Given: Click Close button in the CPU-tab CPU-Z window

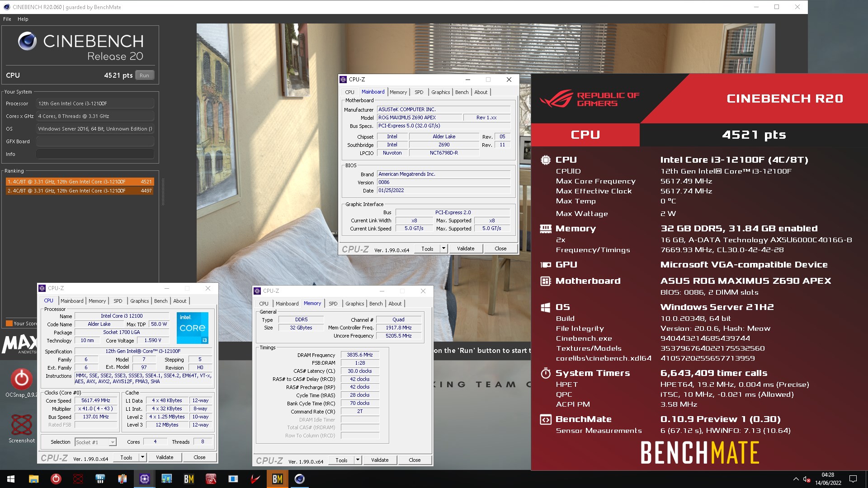Looking at the screenshot, I should pyautogui.click(x=199, y=457).
